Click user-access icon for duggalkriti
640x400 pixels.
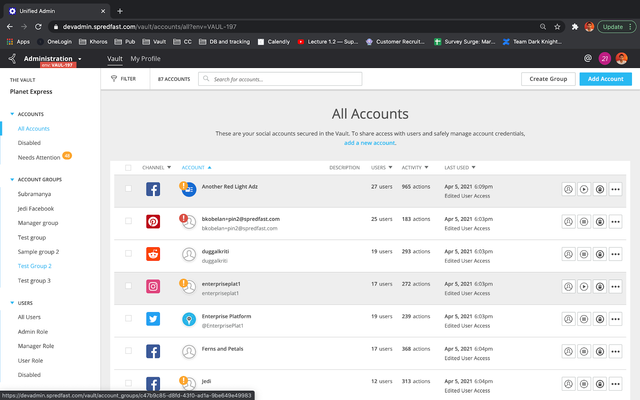(568, 254)
